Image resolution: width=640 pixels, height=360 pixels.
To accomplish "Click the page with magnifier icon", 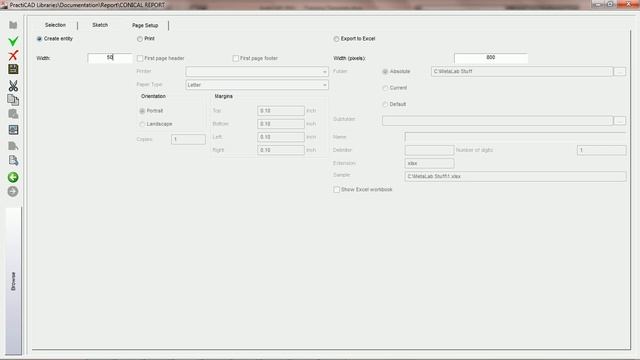I will (13, 160).
